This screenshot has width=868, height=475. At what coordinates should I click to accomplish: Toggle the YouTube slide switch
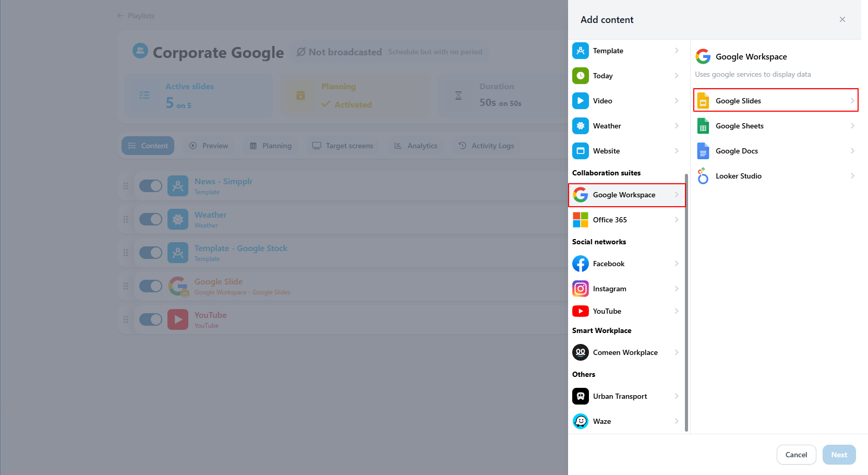pyautogui.click(x=151, y=319)
